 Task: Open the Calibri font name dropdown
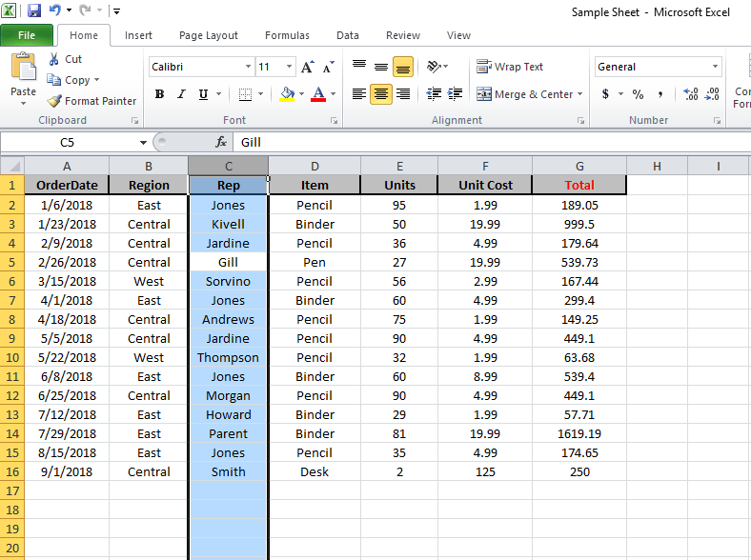[248, 67]
